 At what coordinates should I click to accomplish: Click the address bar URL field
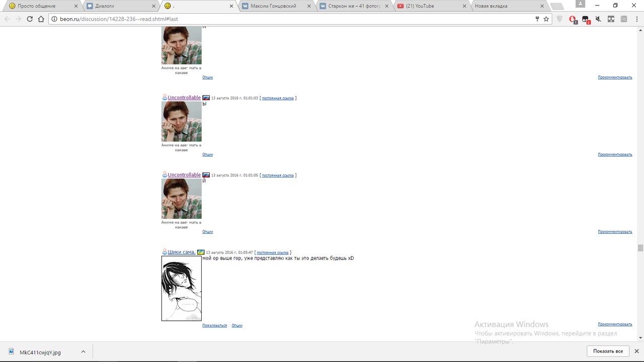coord(292,19)
